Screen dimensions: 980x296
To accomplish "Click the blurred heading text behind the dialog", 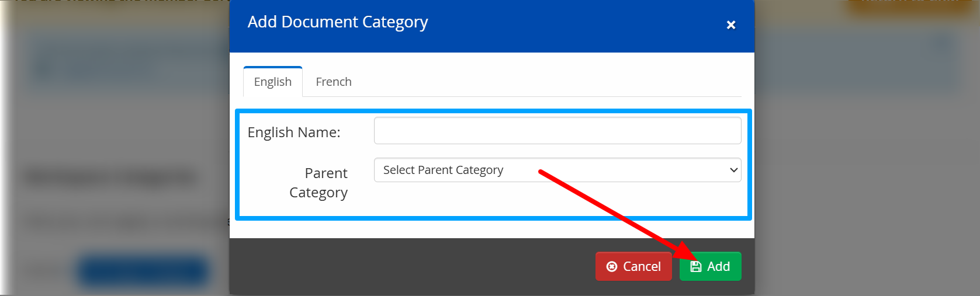I will click(110, 177).
